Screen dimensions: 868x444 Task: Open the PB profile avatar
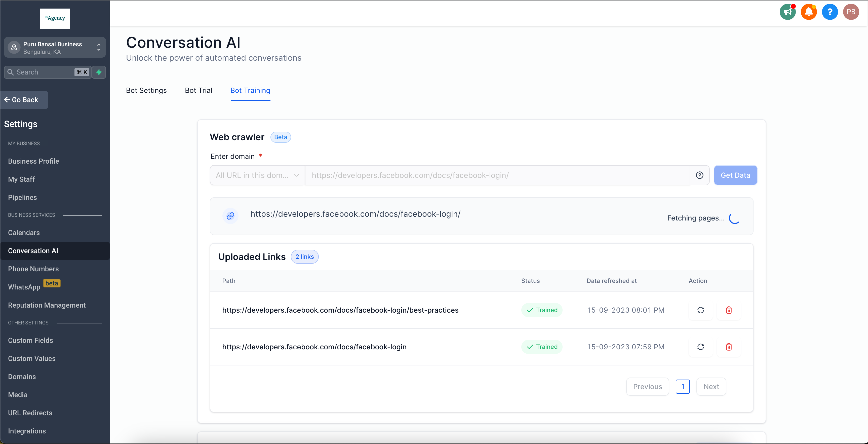point(851,12)
